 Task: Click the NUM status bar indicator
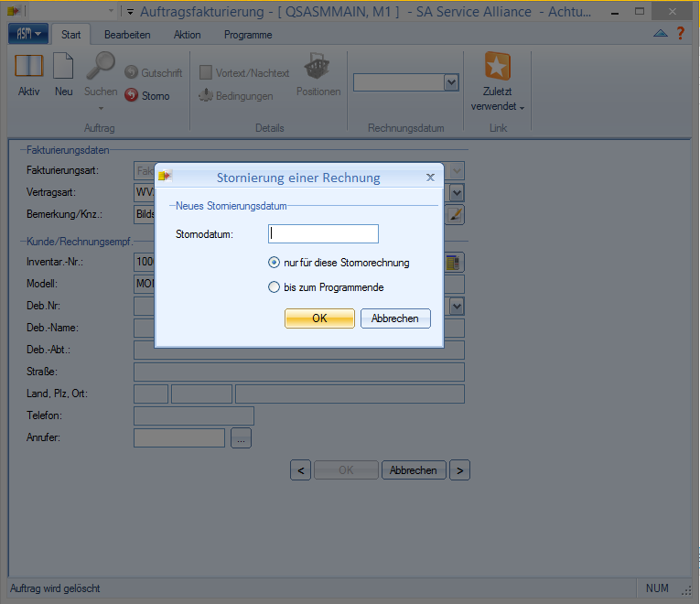pos(657,588)
